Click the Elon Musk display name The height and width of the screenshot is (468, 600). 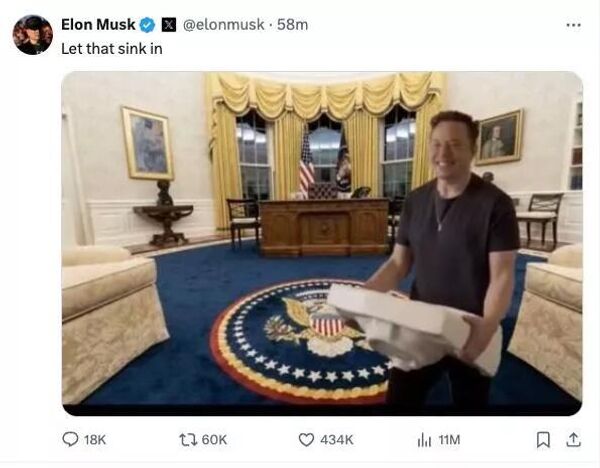(98, 24)
